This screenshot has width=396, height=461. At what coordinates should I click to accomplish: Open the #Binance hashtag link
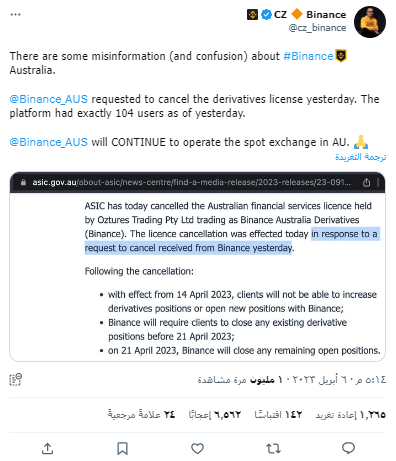point(308,56)
